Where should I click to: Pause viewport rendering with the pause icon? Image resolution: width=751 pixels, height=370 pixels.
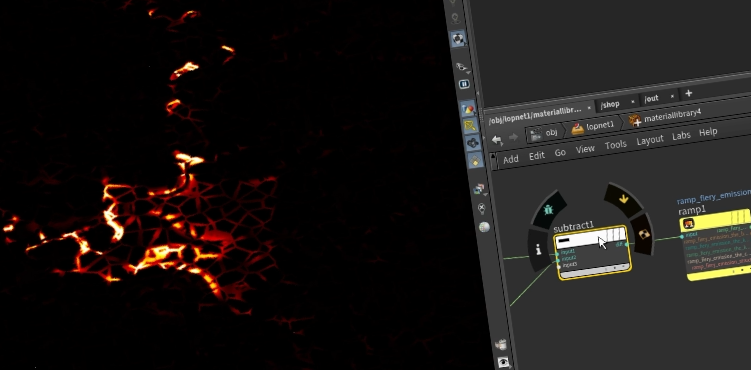click(x=464, y=84)
